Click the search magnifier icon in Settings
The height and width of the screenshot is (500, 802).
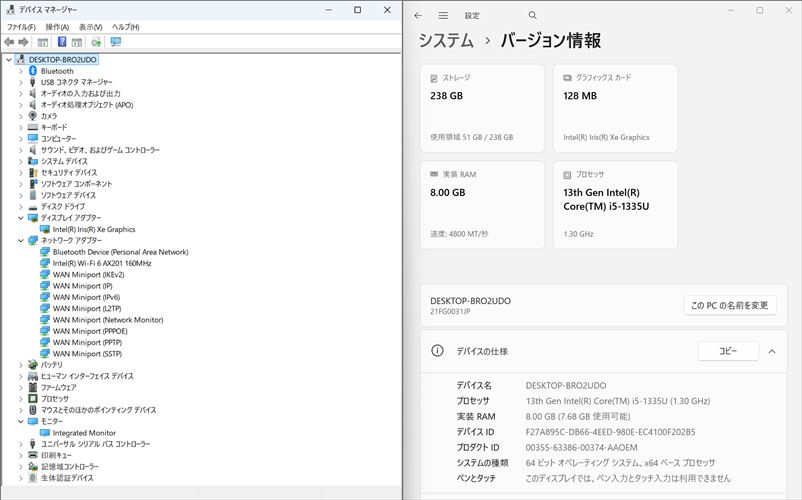pyautogui.click(x=533, y=15)
